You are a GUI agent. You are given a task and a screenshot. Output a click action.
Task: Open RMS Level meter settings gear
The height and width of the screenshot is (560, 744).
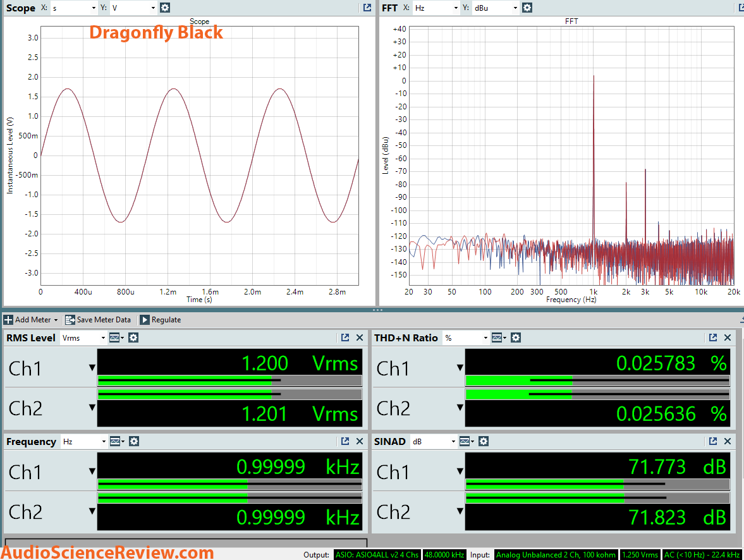point(133,338)
